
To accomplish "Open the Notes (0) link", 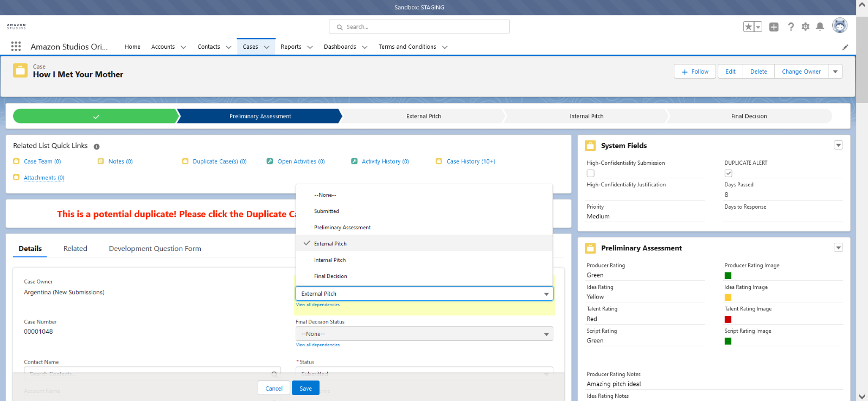I will pos(120,161).
